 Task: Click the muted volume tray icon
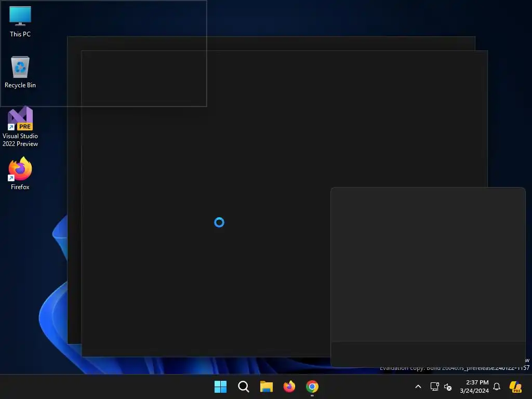click(x=448, y=387)
